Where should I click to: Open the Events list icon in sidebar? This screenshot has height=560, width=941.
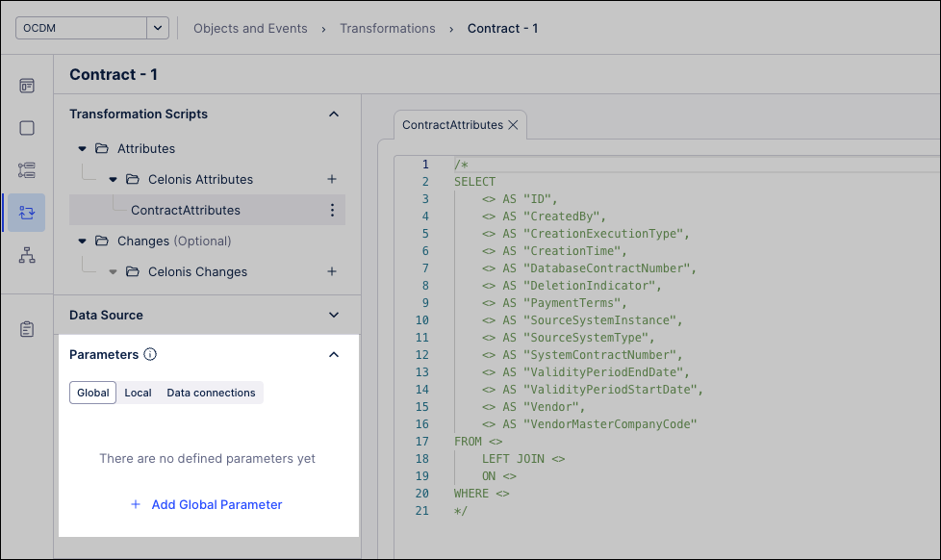point(27,170)
